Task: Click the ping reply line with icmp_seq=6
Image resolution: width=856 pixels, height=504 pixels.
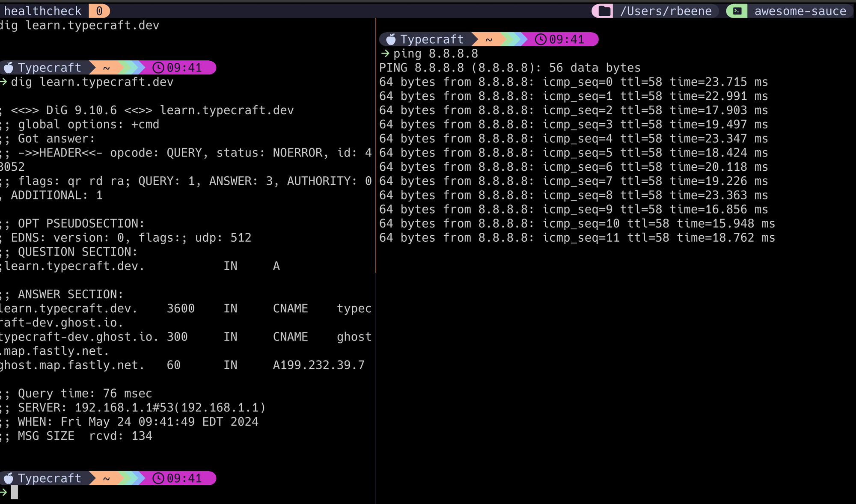Action: [x=574, y=166]
